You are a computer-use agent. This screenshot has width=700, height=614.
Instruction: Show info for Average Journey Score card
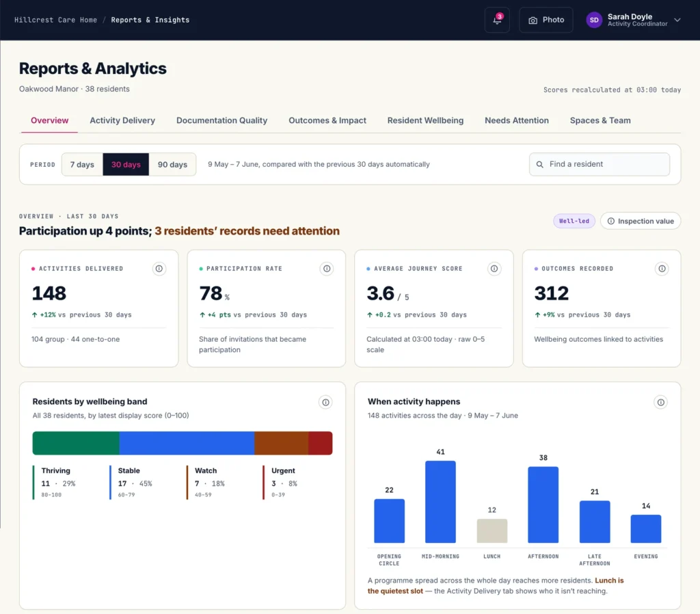click(x=494, y=269)
